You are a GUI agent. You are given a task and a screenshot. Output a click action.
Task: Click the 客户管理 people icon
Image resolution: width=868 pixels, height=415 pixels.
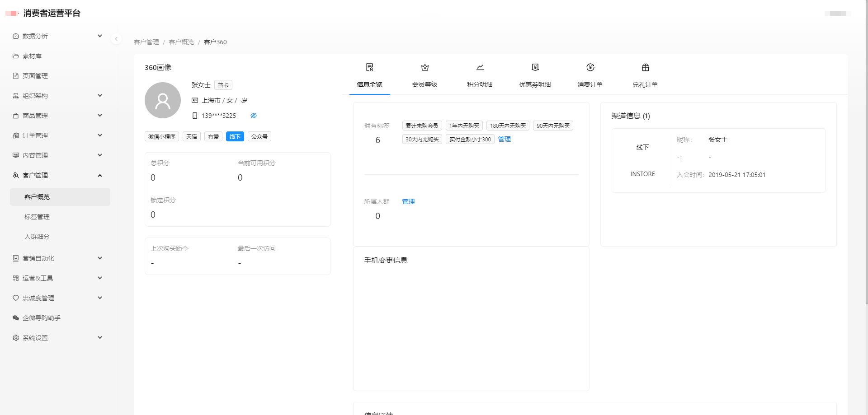coord(16,175)
